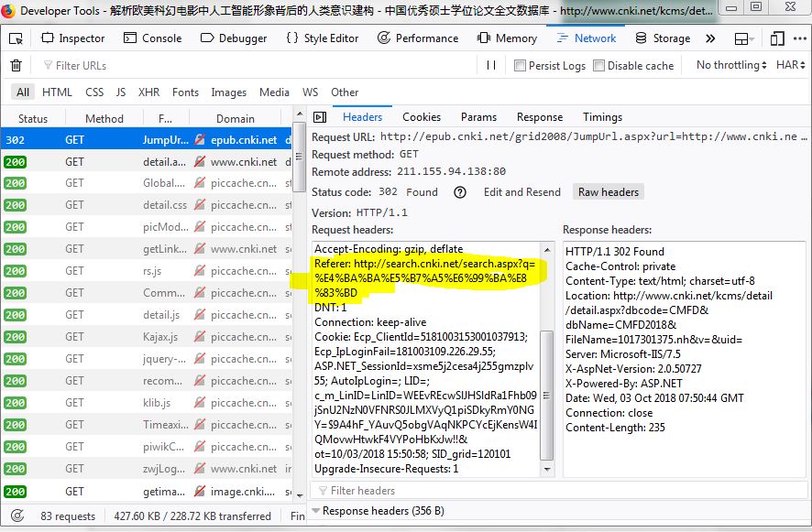Switch to the Params details tab
This screenshot has height=532, width=812.
(x=478, y=117)
